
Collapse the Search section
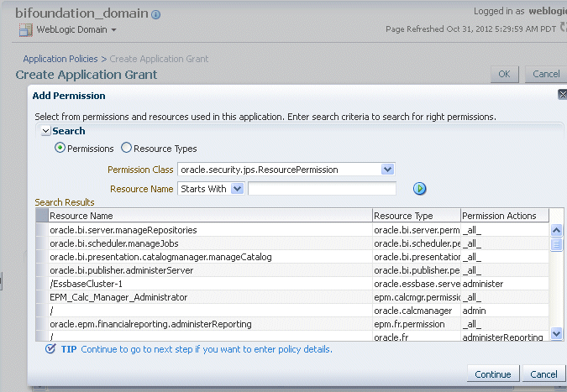[x=46, y=131]
